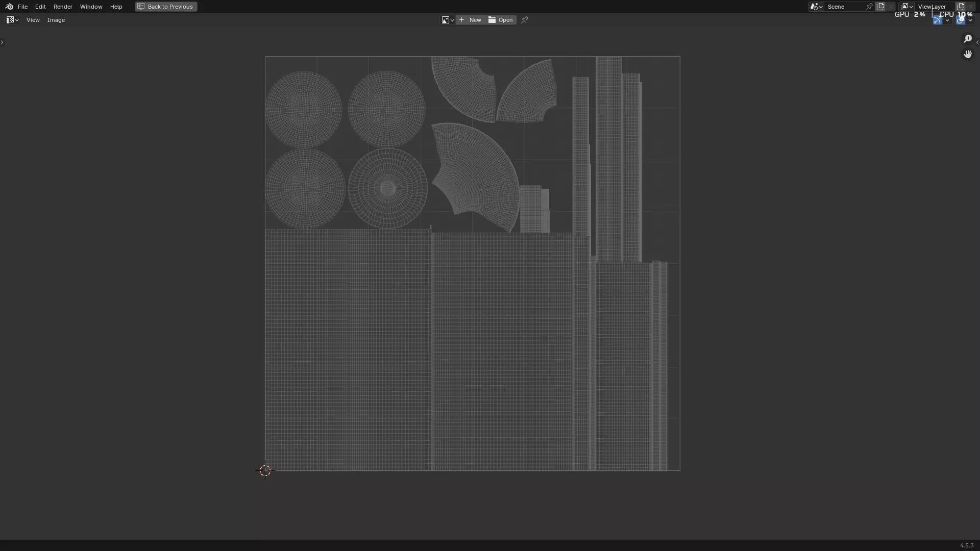Viewport: 980px width, 551px height.
Task: Toggle the pin image icon
Action: click(525, 20)
